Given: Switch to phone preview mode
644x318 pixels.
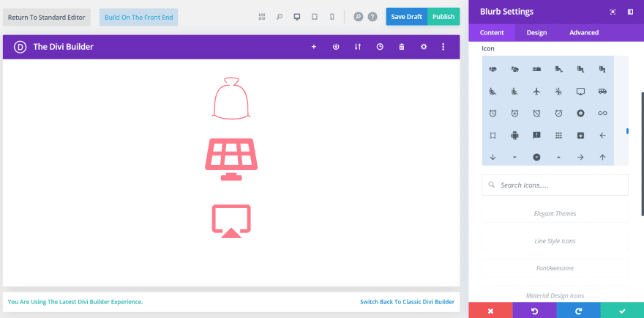Looking at the screenshot, I should click(332, 17).
